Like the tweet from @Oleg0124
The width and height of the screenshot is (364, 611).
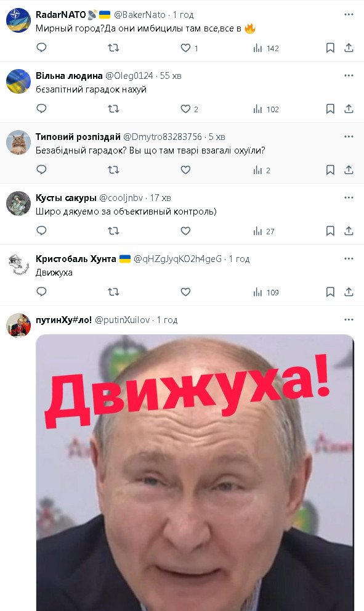186,109
